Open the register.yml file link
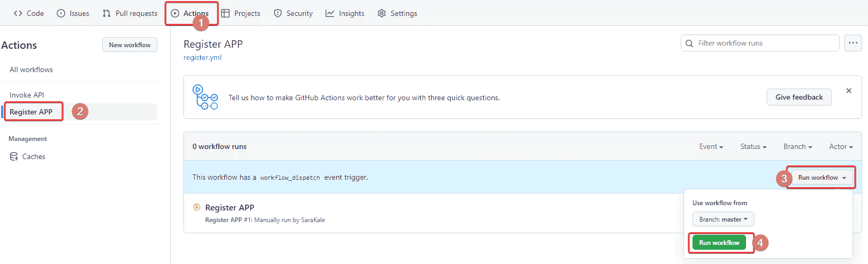 [x=203, y=57]
